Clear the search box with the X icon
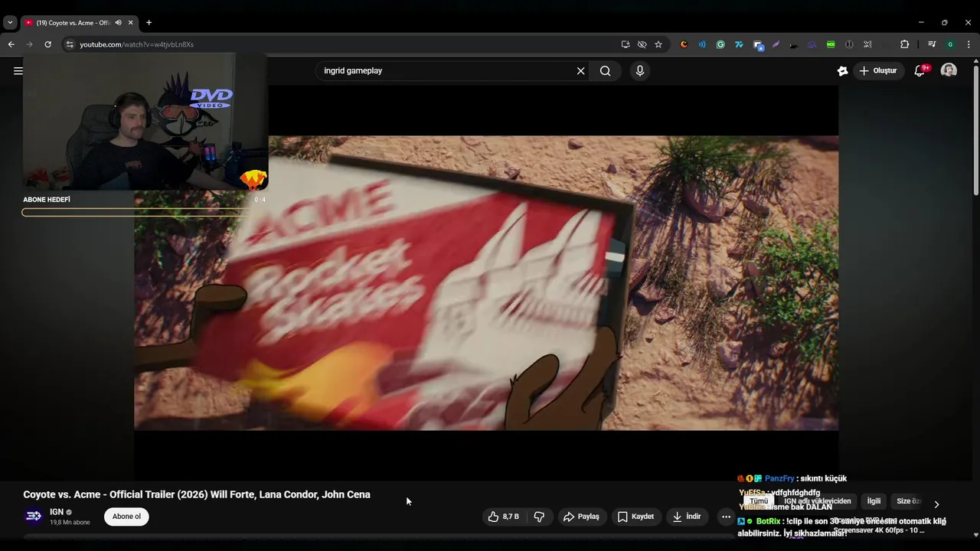Viewport: 980px width, 551px height. pyautogui.click(x=580, y=71)
